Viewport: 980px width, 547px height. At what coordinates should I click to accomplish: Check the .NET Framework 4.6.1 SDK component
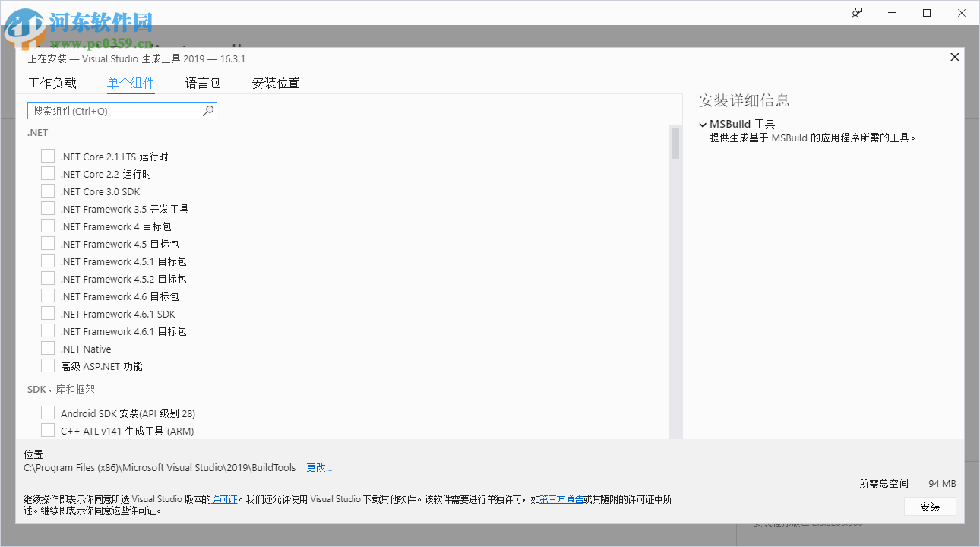47,313
